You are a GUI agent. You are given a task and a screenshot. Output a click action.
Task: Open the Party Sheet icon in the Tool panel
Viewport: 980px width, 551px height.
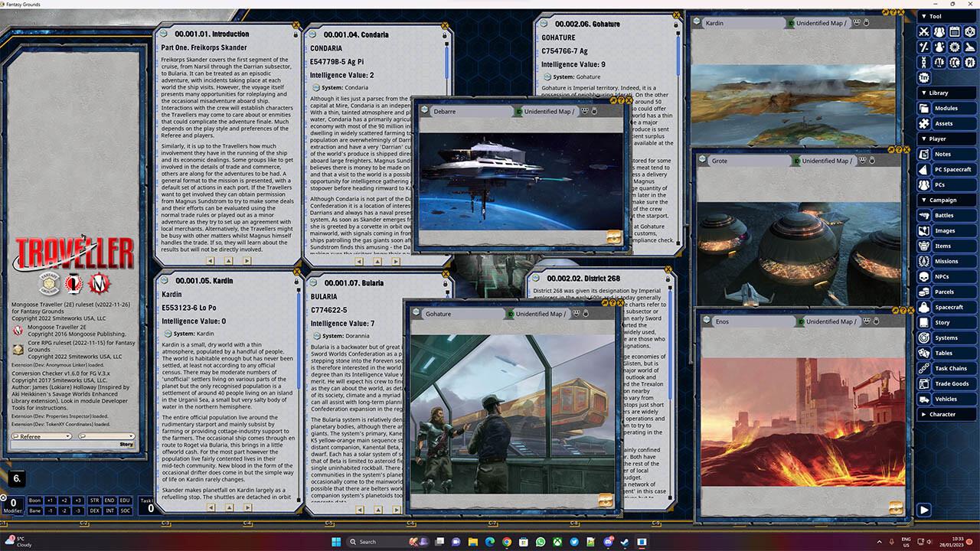click(x=939, y=31)
